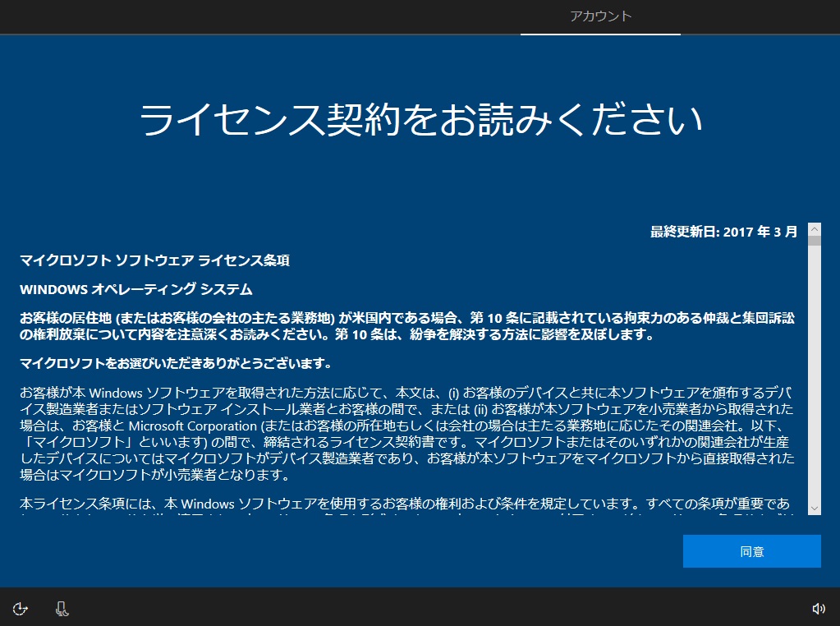
Task: Activate accessibility options via circular clock icon
Action: click(20, 608)
